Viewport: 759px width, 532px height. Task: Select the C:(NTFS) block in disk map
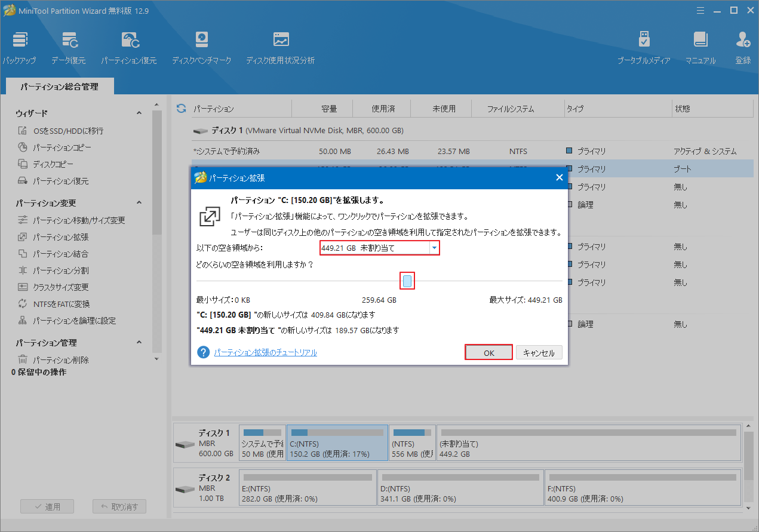(x=337, y=443)
